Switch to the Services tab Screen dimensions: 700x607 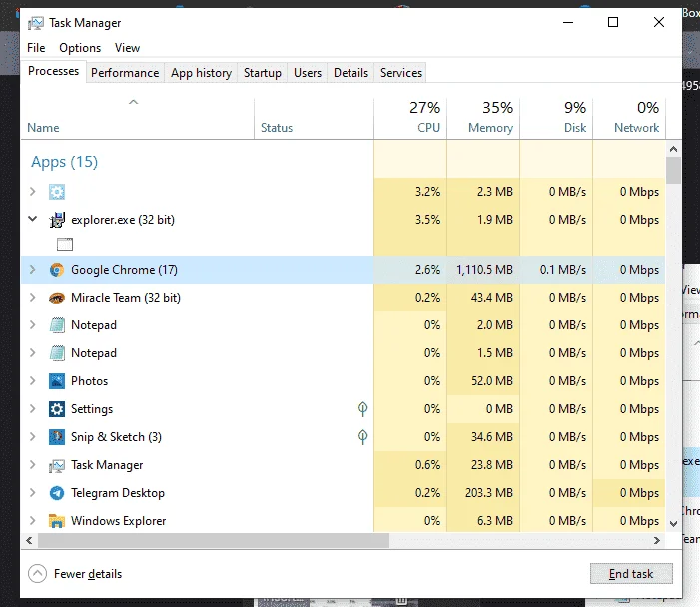(x=401, y=73)
